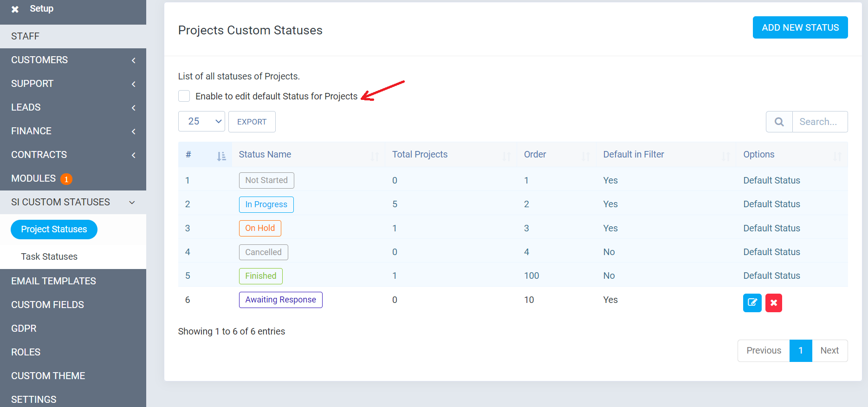The width and height of the screenshot is (868, 407).
Task: Sort table by the # column icon
Action: tap(221, 156)
